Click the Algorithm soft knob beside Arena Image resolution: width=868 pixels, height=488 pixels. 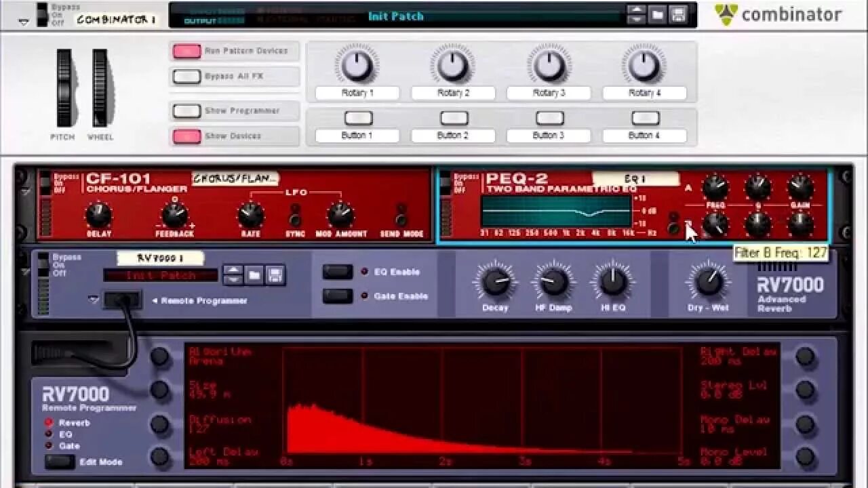point(160,357)
